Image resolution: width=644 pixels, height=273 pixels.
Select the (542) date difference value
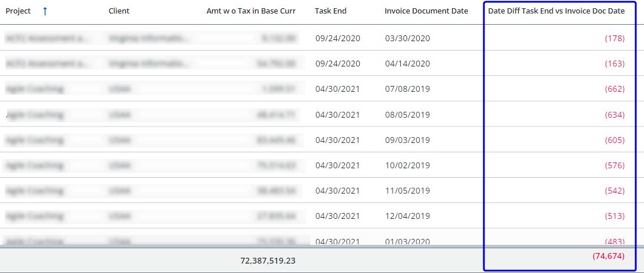pyautogui.click(x=614, y=191)
